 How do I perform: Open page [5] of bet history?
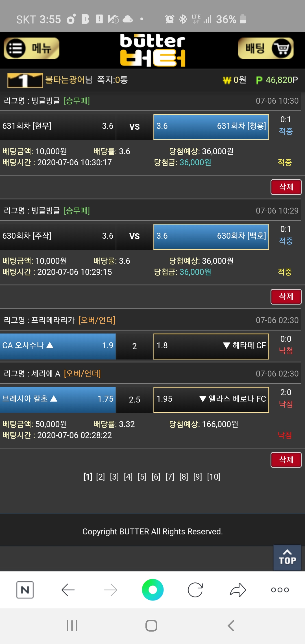[142, 477]
